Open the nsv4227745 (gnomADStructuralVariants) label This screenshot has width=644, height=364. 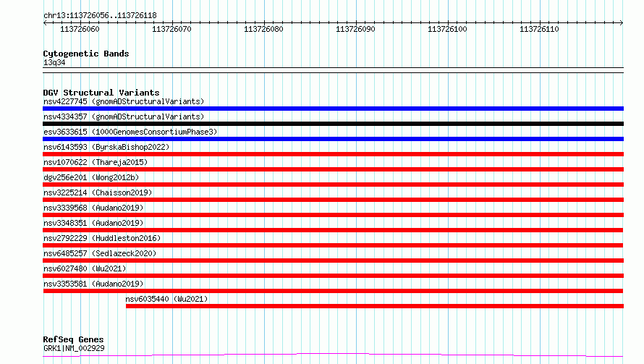point(124,101)
